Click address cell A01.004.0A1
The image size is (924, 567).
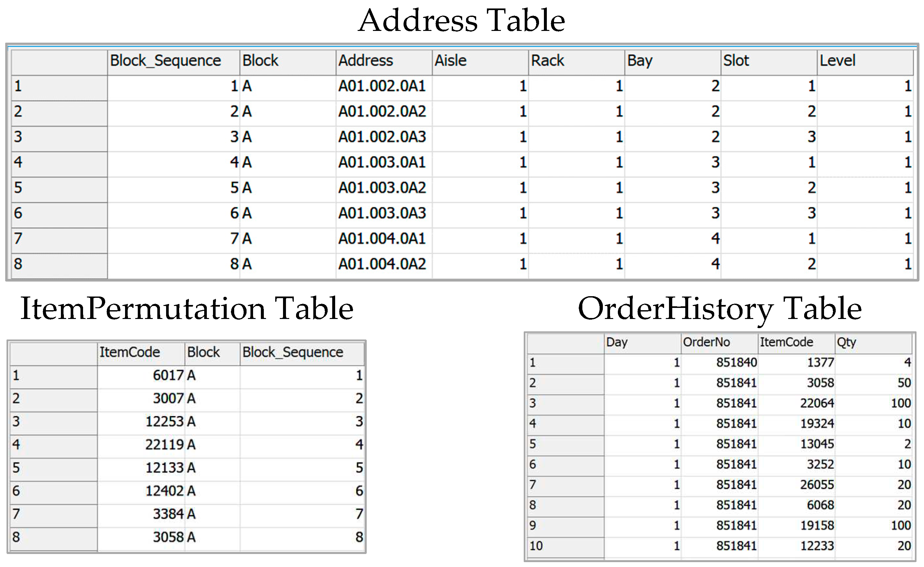click(x=382, y=239)
